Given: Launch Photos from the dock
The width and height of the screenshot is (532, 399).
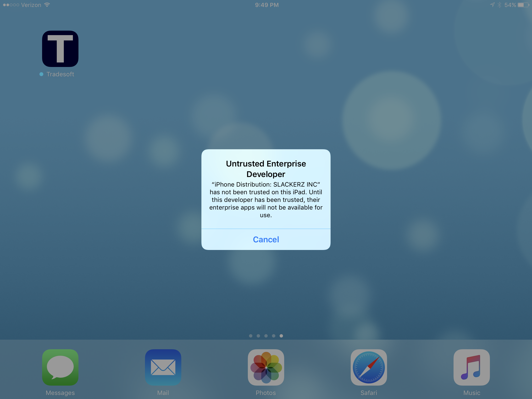Looking at the screenshot, I should (266, 367).
